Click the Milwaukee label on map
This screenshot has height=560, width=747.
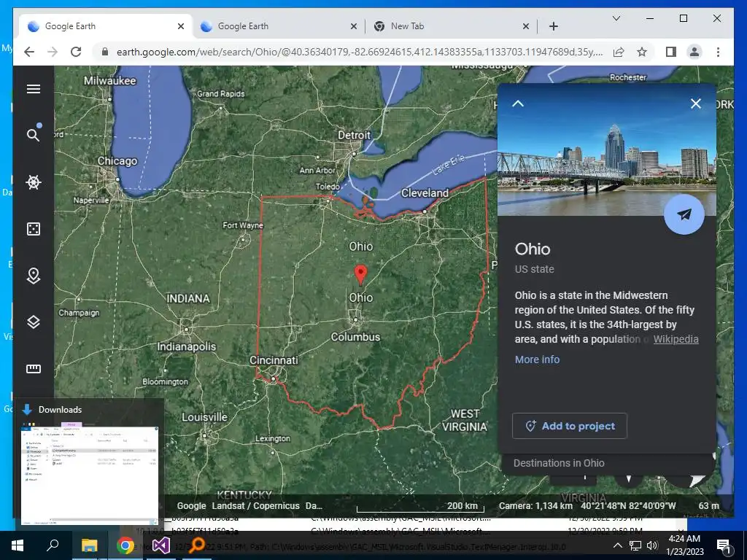[x=110, y=80]
